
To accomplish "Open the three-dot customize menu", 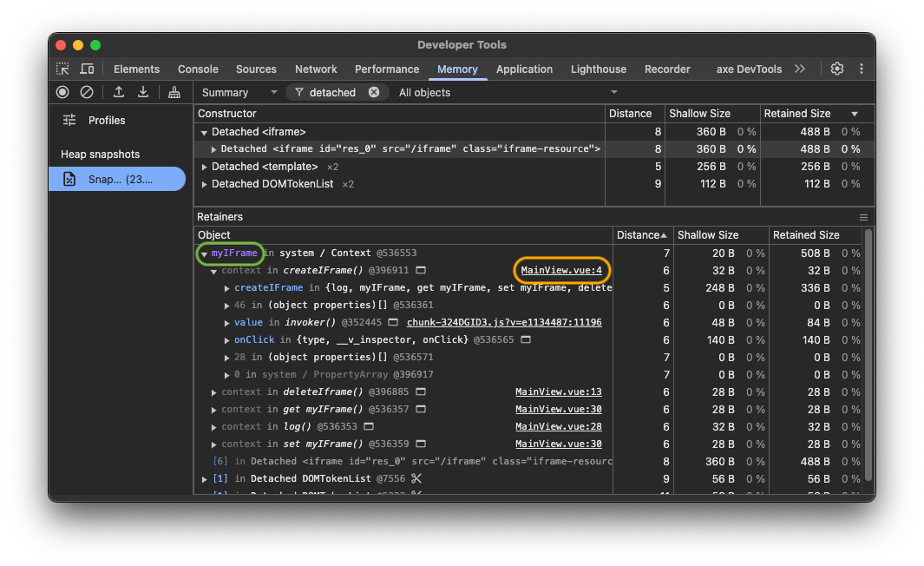I will 862,69.
